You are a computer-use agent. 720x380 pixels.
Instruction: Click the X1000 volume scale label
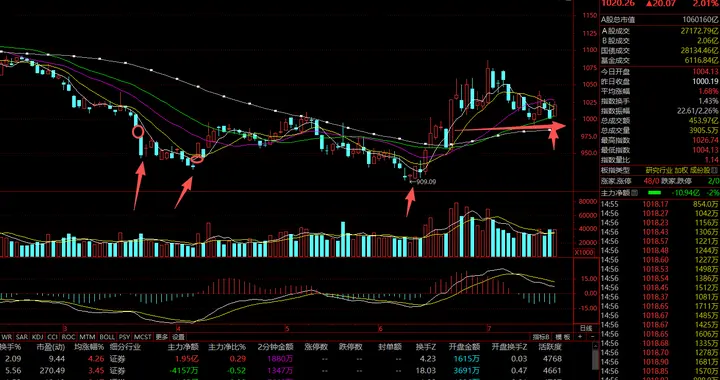tap(583, 253)
